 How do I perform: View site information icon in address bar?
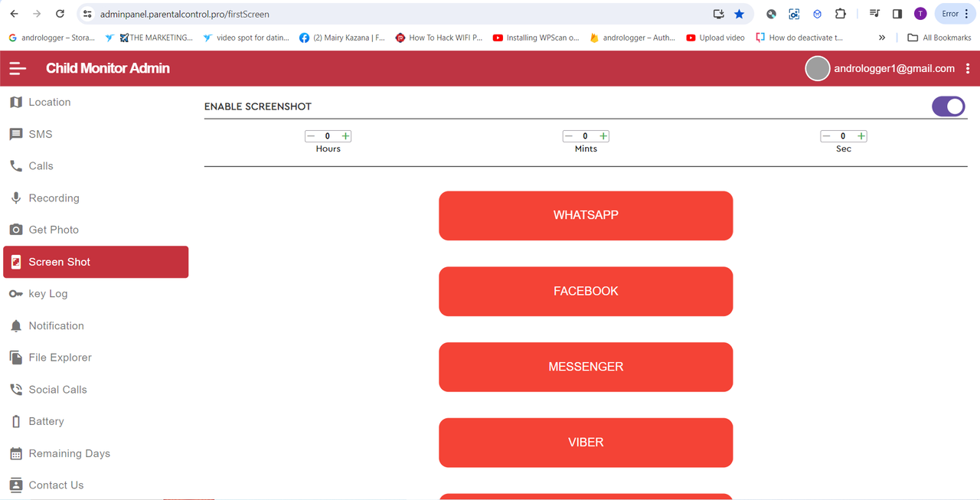[x=87, y=14]
